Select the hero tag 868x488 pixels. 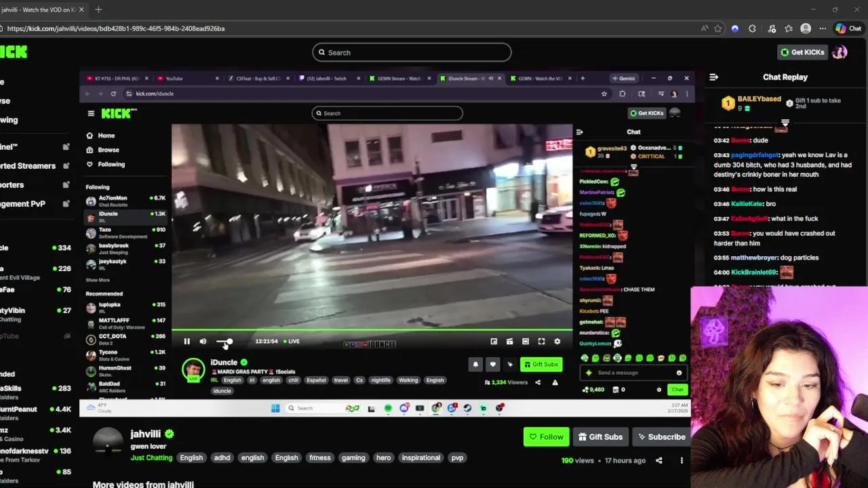pos(383,457)
